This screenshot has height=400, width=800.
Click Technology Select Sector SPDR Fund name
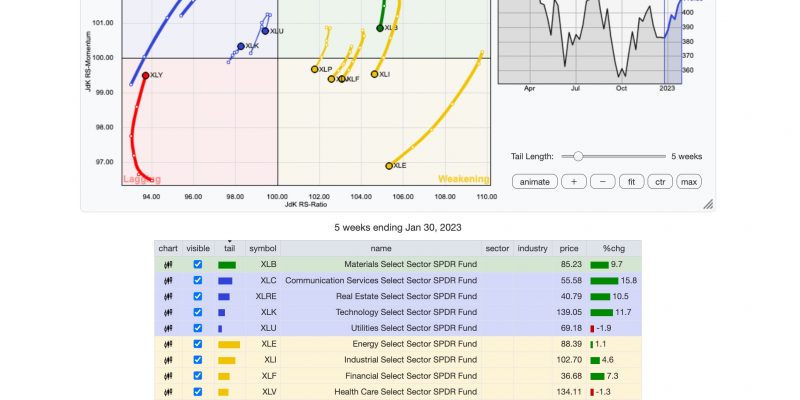[x=407, y=312]
